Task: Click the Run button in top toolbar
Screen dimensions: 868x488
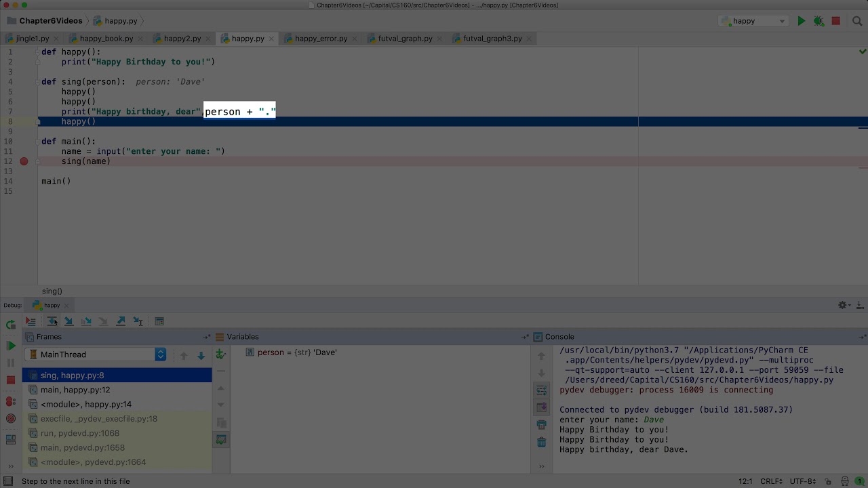Action: 802,21
